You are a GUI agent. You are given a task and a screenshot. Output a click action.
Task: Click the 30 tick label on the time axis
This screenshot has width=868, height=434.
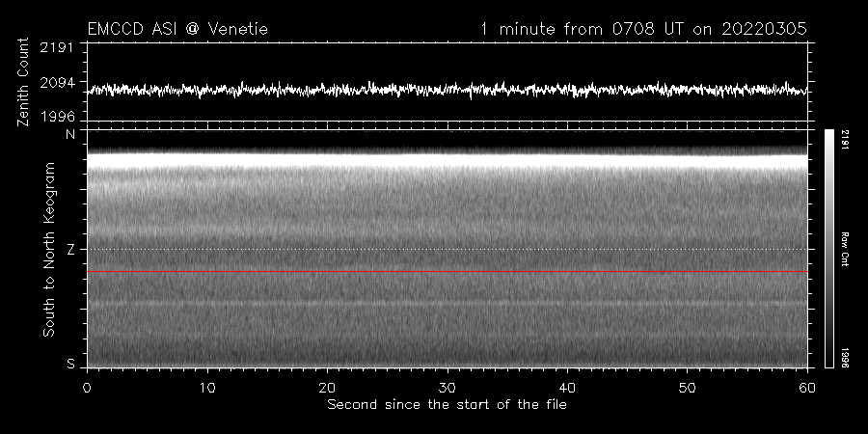pyautogui.click(x=448, y=388)
